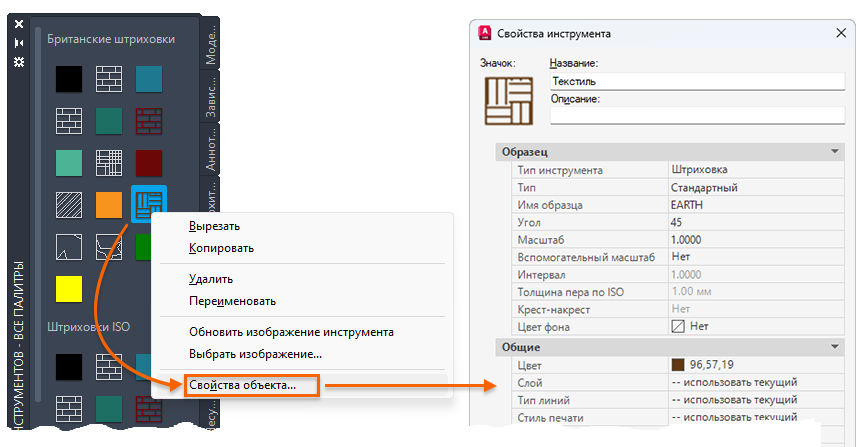
Task: Collapse the Образец section
Action: (833, 151)
